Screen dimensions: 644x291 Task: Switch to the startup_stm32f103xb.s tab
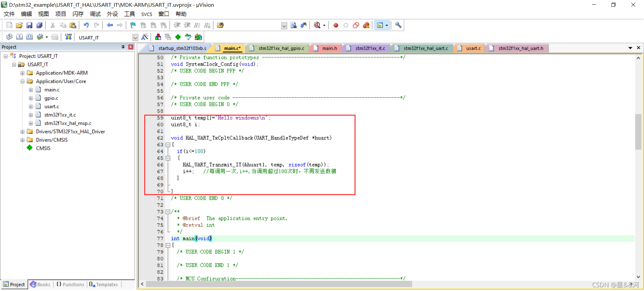tap(178, 48)
